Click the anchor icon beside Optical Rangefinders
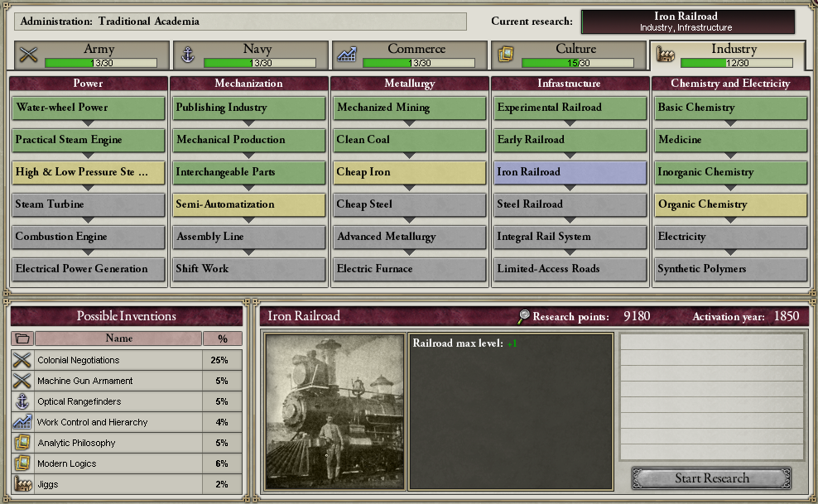Viewport: 818px width, 504px height. pos(22,401)
